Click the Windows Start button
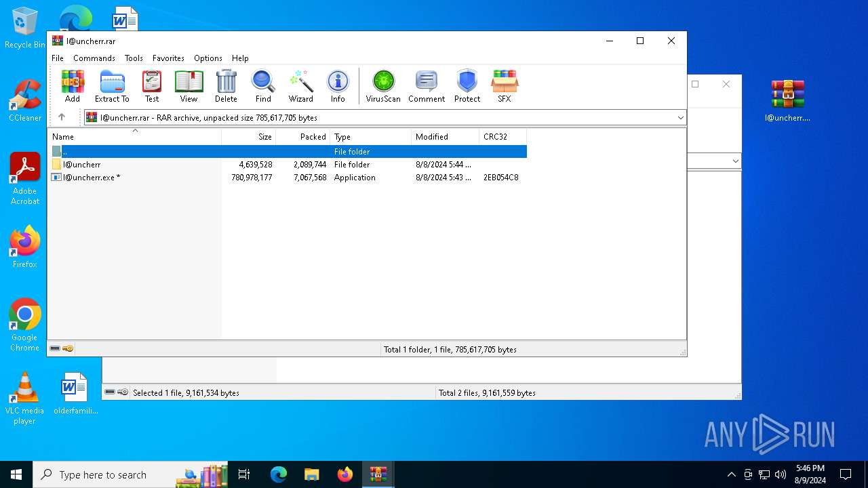 click(x=16, y=474)
